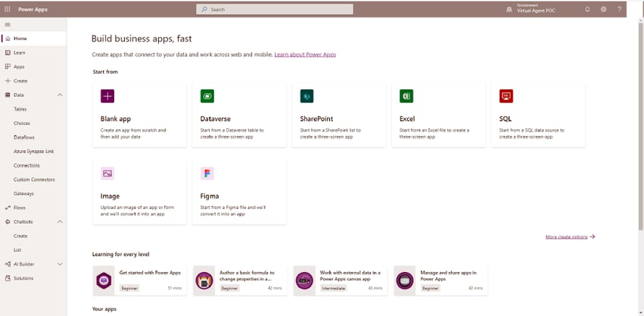Toggle the hamburger navigation menu
Viewport: 644px width, 316px height.
pyautogui.click(x=8, y=24)
